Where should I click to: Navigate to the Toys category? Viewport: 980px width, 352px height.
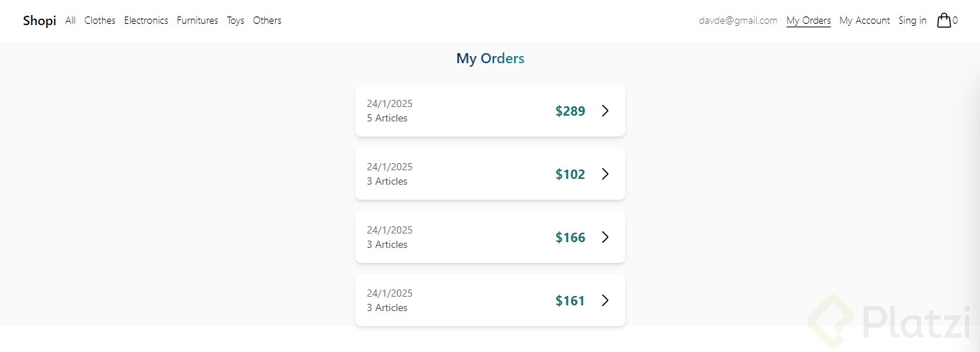pos(235,21)
